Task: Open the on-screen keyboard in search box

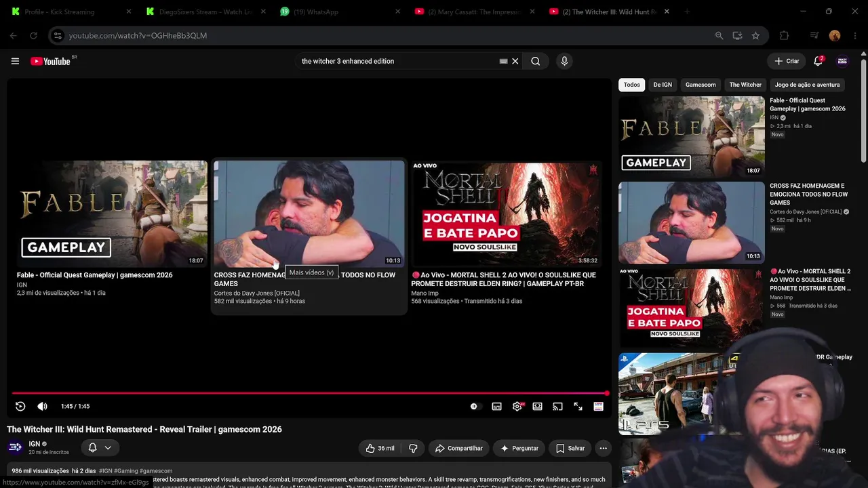Action: pos(503,61)
